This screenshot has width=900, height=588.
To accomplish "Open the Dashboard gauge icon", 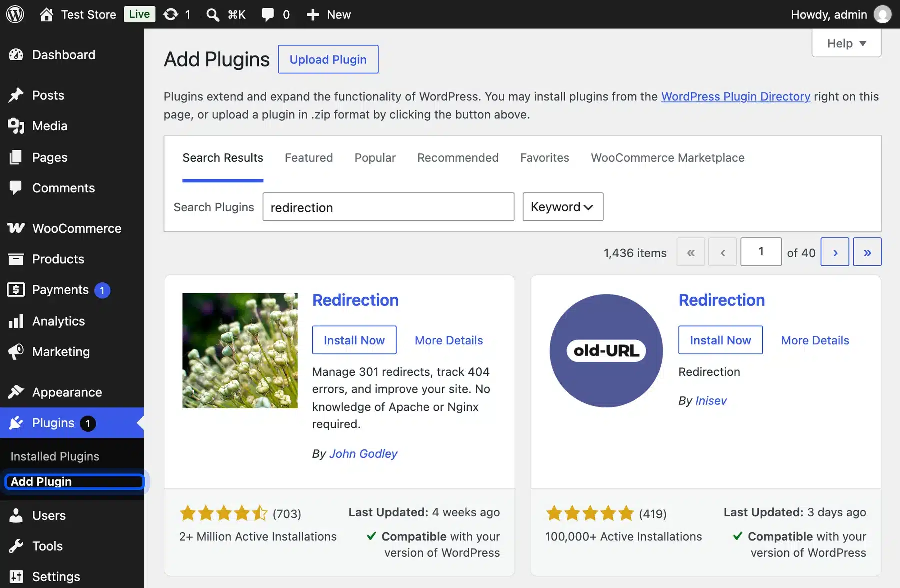I will [x=16, y=55].
